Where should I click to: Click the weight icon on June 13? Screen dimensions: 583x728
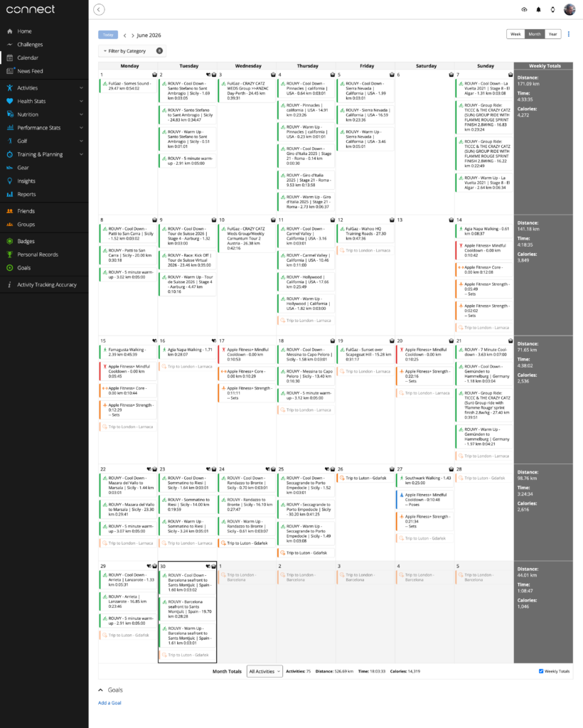coord(451,220)
